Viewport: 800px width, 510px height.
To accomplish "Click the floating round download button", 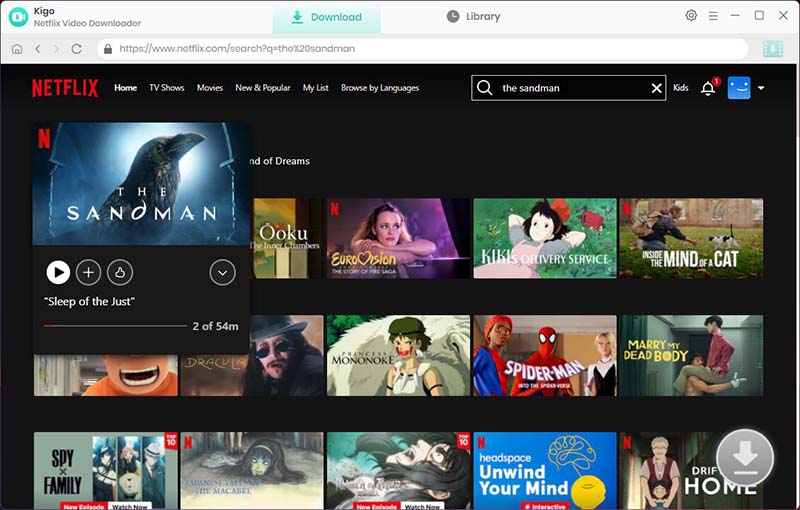I will click(x=745, y=457).
